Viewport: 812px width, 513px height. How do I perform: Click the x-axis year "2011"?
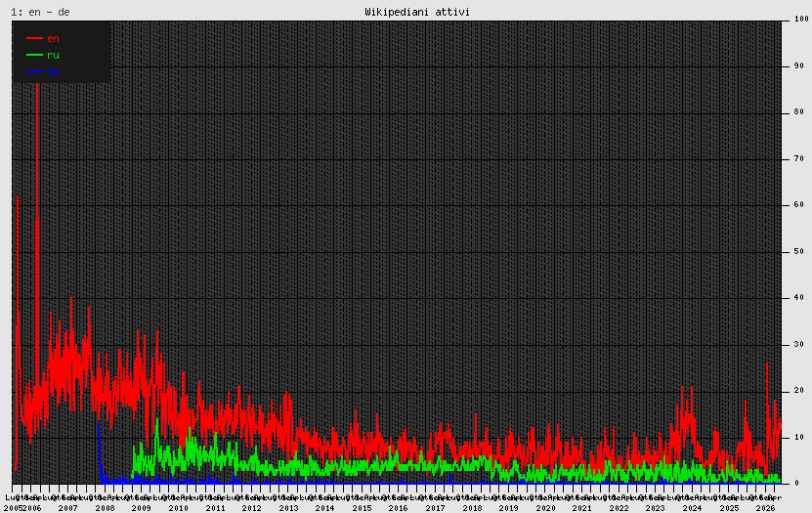215,508
